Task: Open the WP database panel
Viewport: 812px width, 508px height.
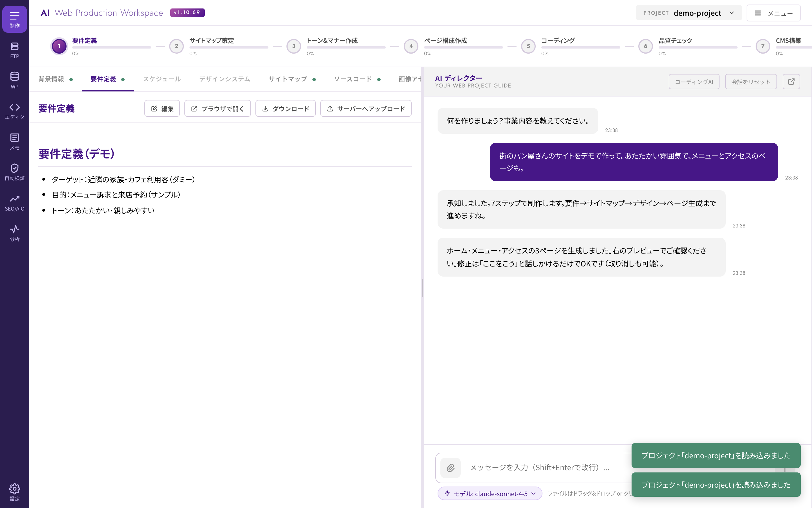Action: (14, 80)
